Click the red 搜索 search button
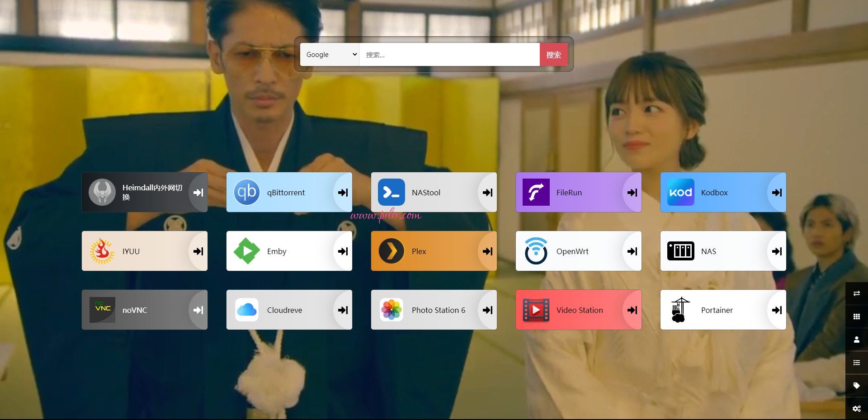Image resolution: width=868 pixels, height=420 pixels. [553, 55]
